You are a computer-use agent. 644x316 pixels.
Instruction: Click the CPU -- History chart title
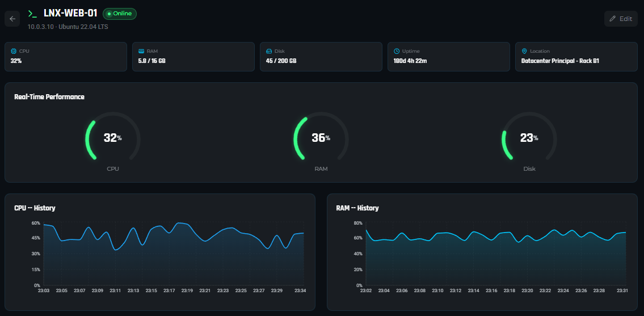pos(35,208)
